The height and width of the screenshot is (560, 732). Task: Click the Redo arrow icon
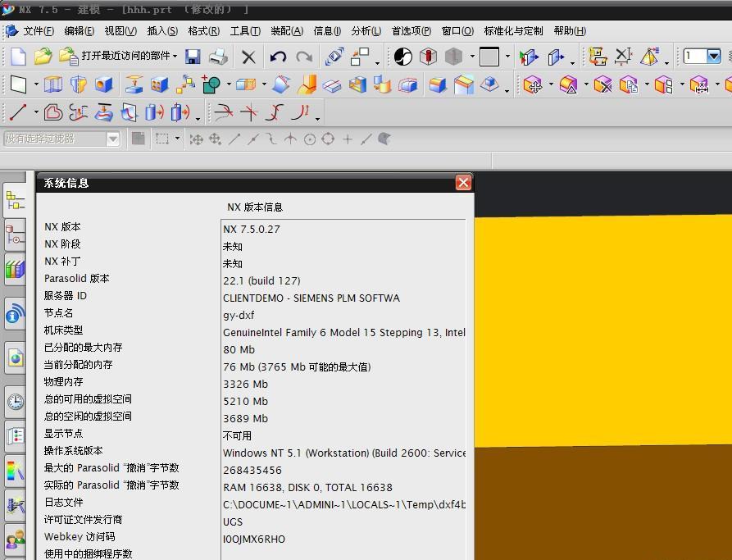coord(304,57)
